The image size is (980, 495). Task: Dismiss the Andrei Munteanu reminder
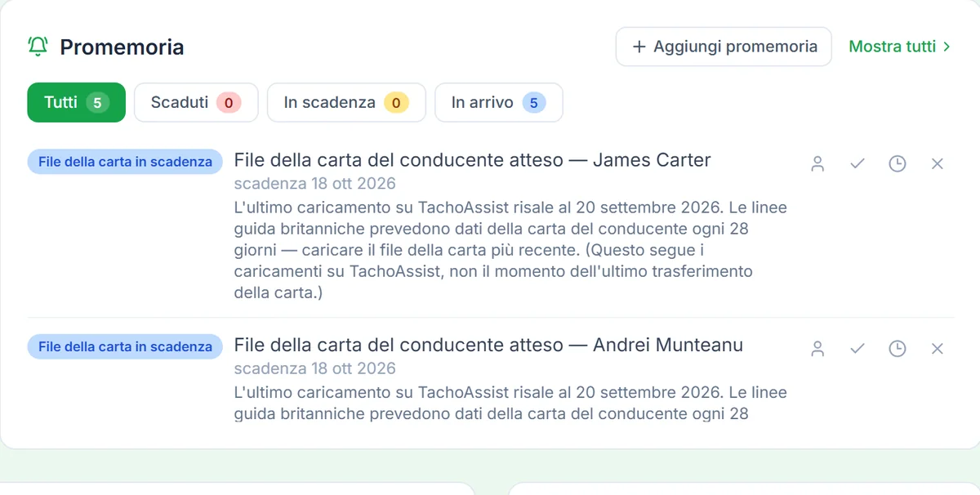[x=938, y=349]
